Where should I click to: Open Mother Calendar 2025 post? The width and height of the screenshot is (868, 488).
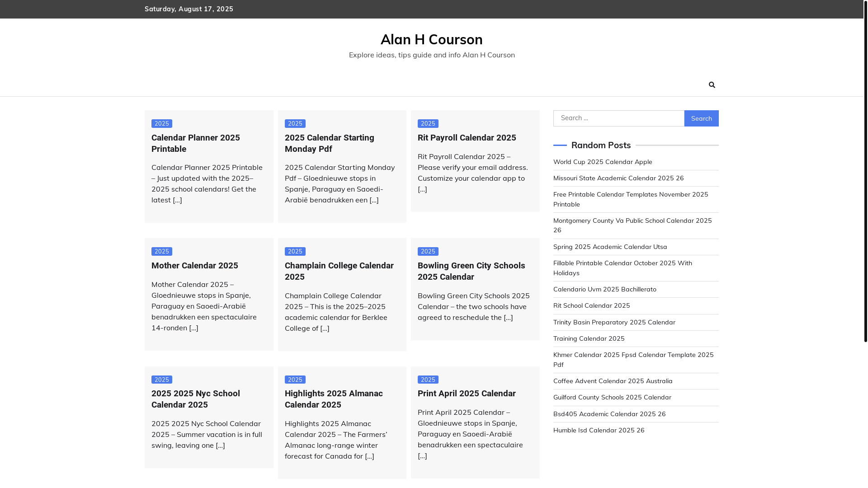(195, 266)
